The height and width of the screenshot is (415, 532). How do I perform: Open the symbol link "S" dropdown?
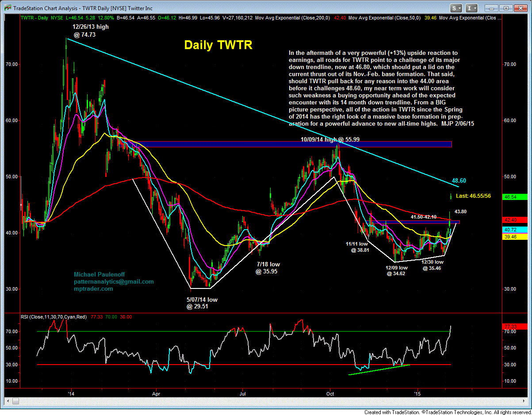[x=456, y=8]
